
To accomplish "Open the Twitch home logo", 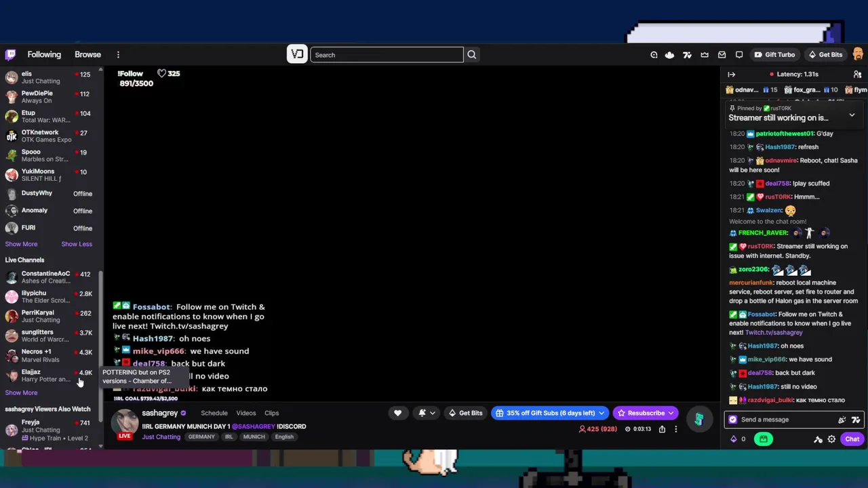I will pos(11,55).
